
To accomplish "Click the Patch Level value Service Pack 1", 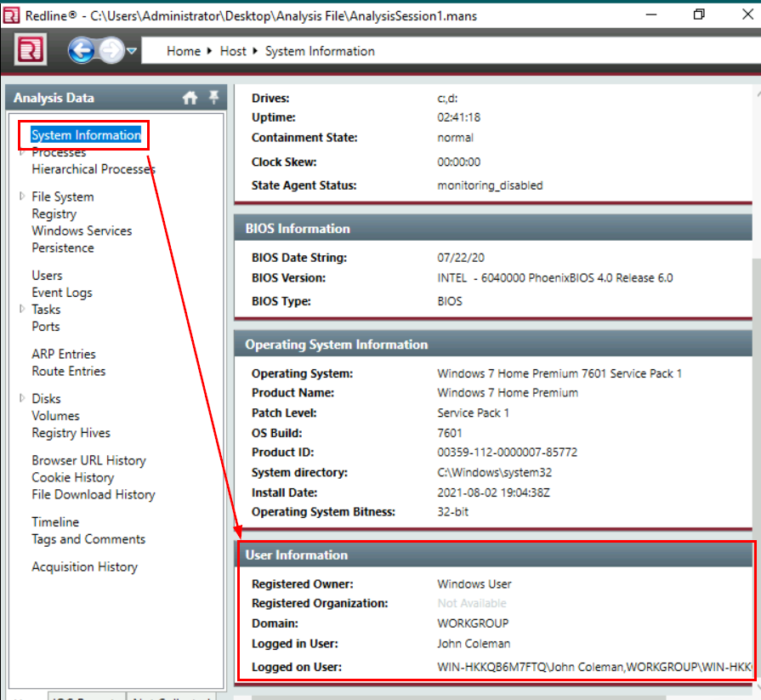I will tap(474, 413).
